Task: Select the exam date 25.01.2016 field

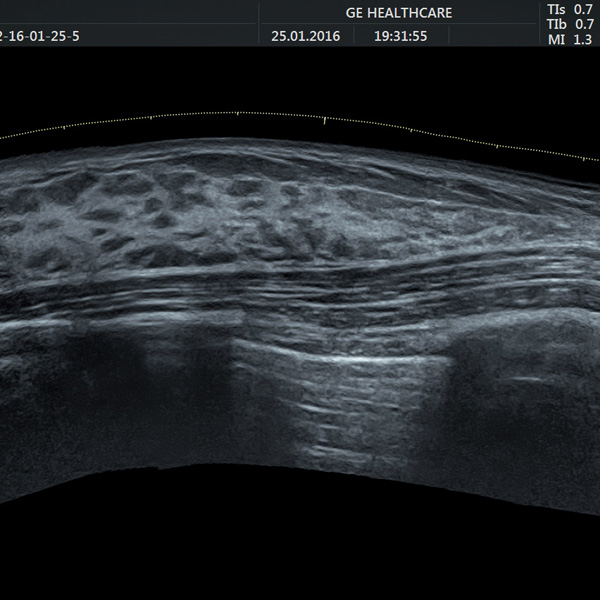Action: tap(306, 36)
